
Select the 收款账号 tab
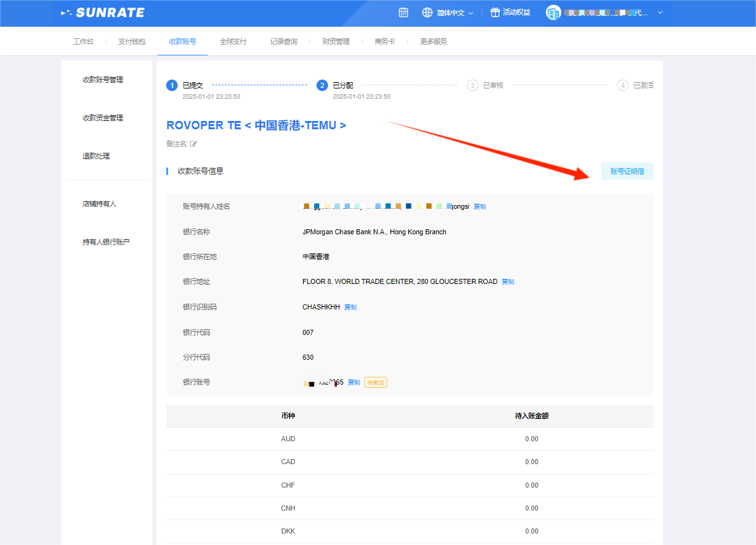pyautogui.click(x=182, y=41)
